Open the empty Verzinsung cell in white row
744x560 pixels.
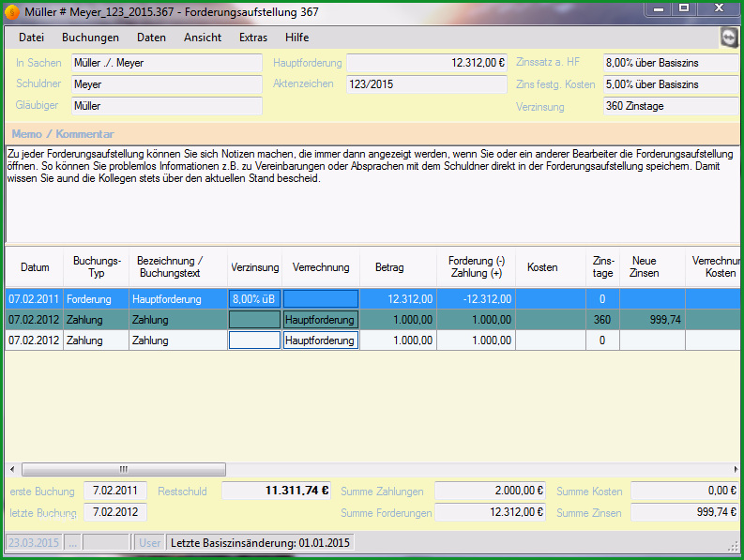255,341
